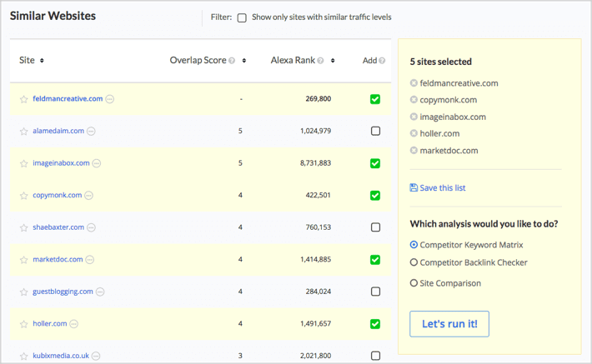Remove copymonk.com from selected sites
The image size is (592, 364).
click(414, 100)
